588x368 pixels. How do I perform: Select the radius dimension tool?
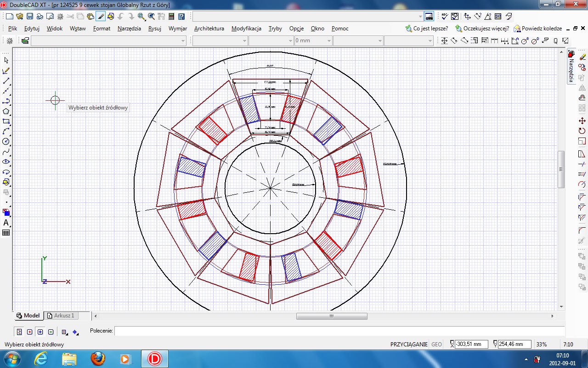coord(524,41)
